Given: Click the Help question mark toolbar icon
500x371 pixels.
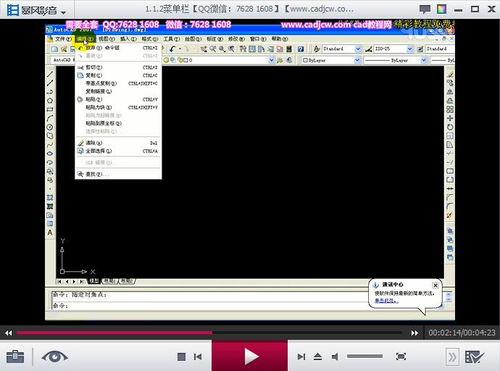Looking at the screenshot, I should (x=301, y=49).
